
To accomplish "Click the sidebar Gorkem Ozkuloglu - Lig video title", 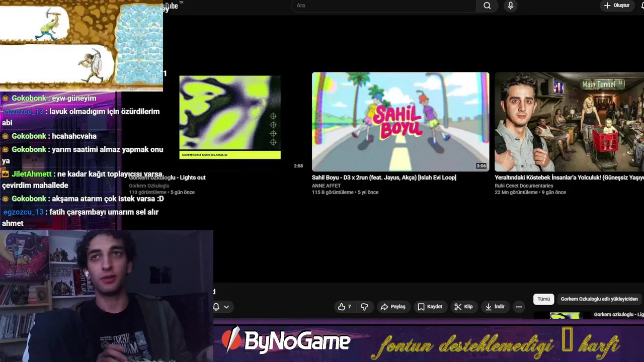I will coord(618,314).
